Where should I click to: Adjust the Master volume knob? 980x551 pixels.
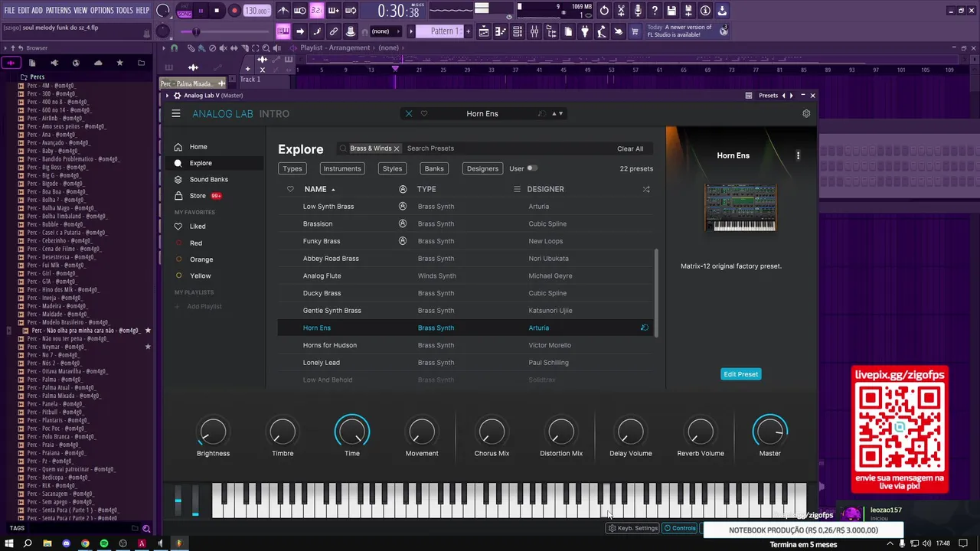770,432
